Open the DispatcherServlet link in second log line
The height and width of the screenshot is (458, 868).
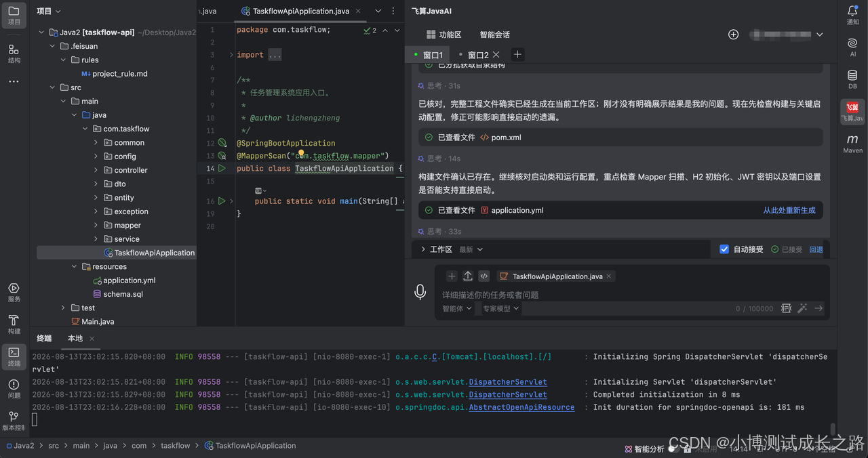(x=508, y=382)
